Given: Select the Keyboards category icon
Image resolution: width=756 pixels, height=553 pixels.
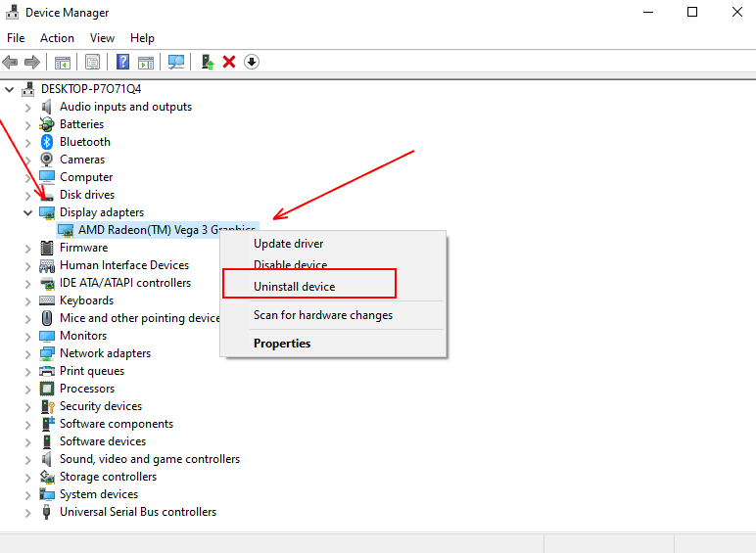Looking at the screenshot, I should click(x=47, y=300).
